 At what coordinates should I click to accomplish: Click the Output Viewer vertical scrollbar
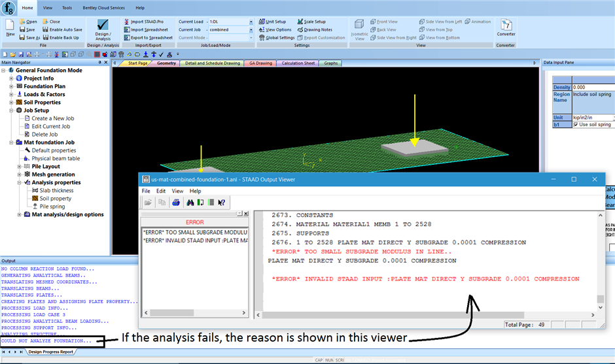coord(600,261)
